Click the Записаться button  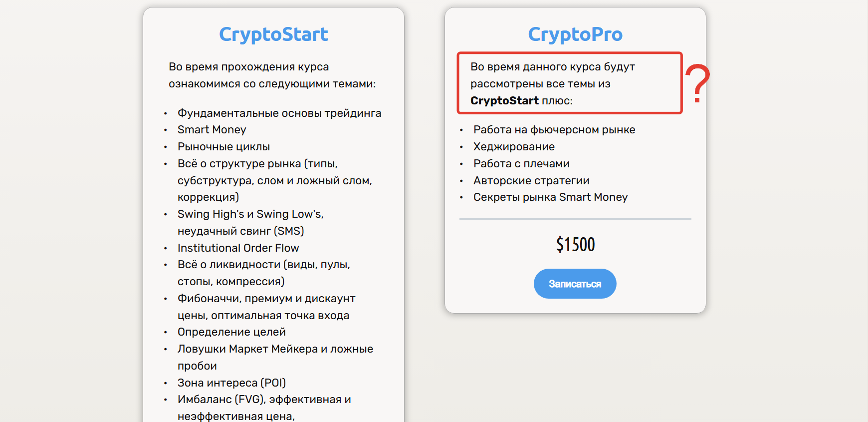point(575,284)
